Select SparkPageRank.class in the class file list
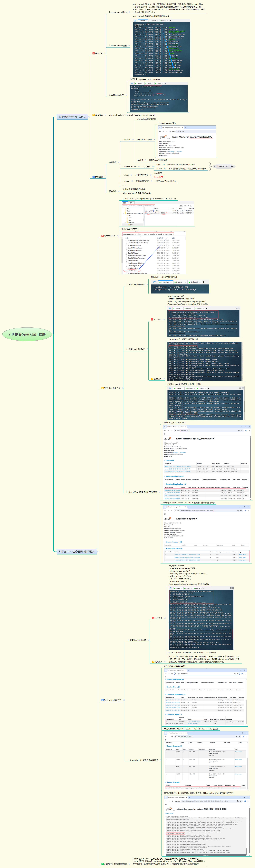This screenshot has height=868, width=255. 136,266
